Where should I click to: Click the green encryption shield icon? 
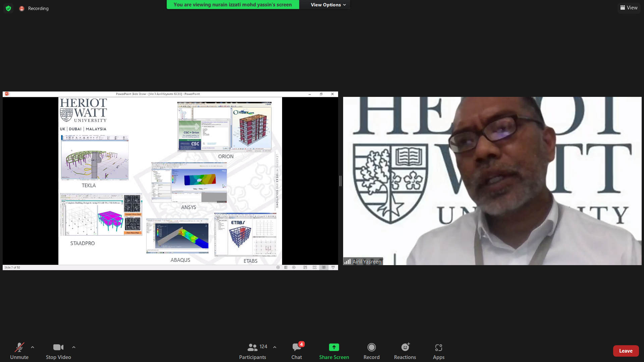8,8
